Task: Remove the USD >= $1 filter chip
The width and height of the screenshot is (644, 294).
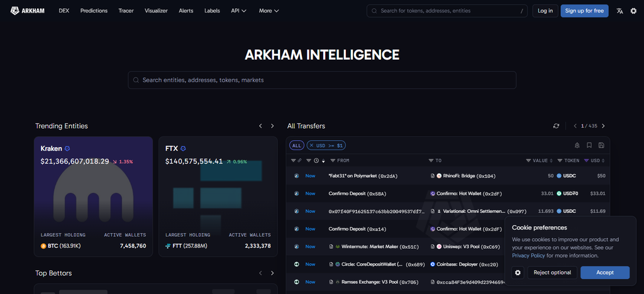Action: (311, 145)
